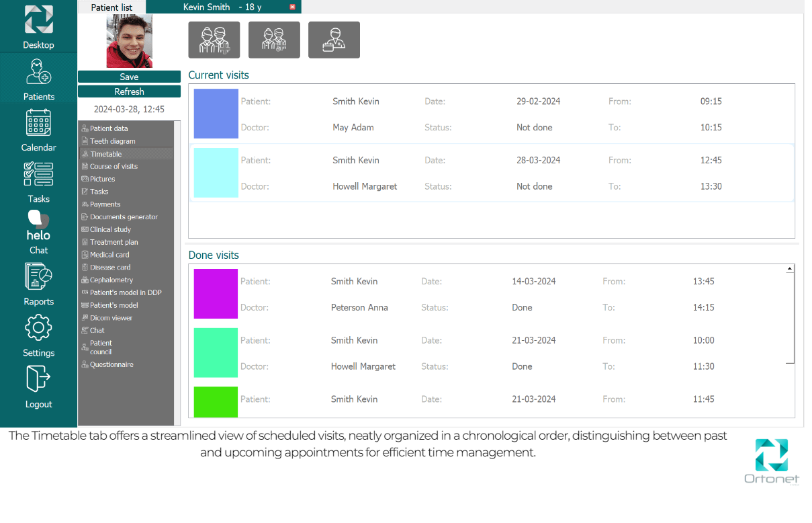Click the Logout icon
Screen dimensions: 812x523
click(38, 386)
